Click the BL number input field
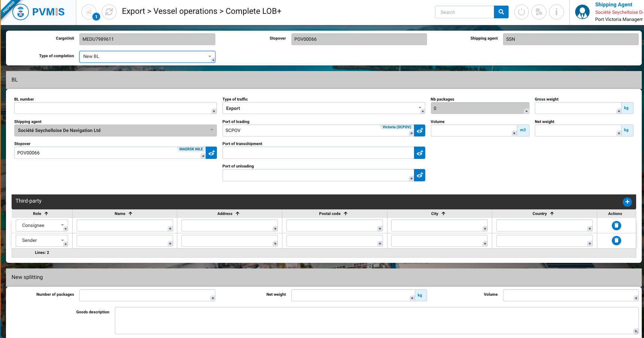The image size is (644, 338). coord(112,108)
